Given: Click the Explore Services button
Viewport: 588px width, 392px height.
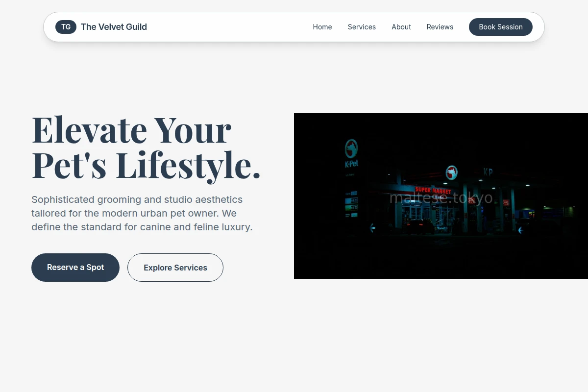Looking at the screenshot, I should 175,268.
